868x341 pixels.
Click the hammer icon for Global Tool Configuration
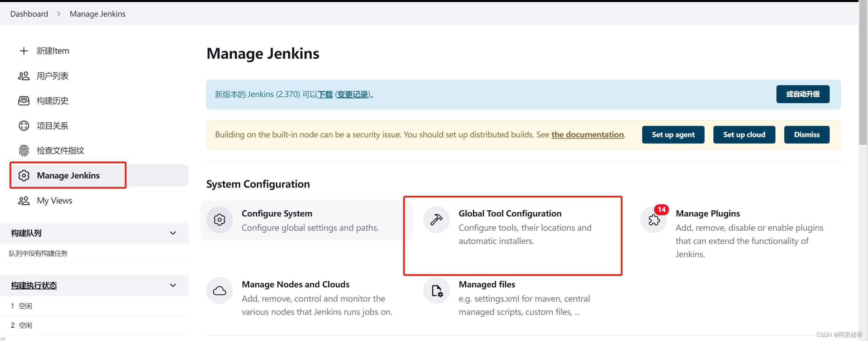coord(436,220)
